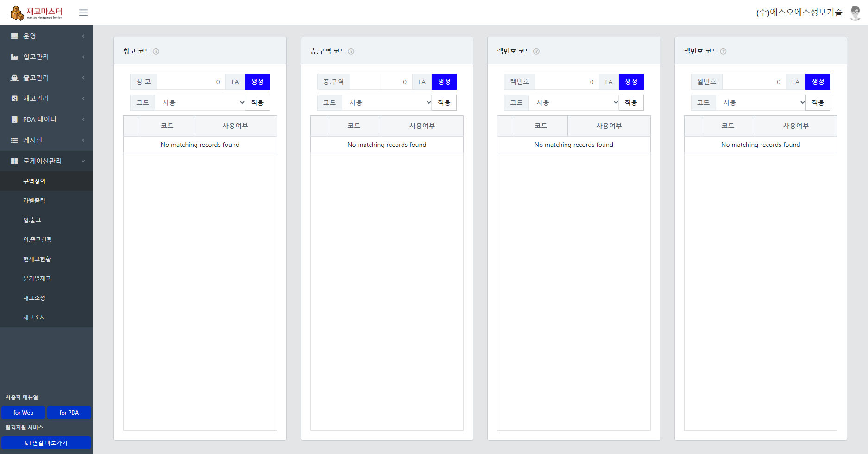Click 적용 button in 랙번호 코드 panel
The height and width of the screenshot is (454, 868).
tap(631, 102)
